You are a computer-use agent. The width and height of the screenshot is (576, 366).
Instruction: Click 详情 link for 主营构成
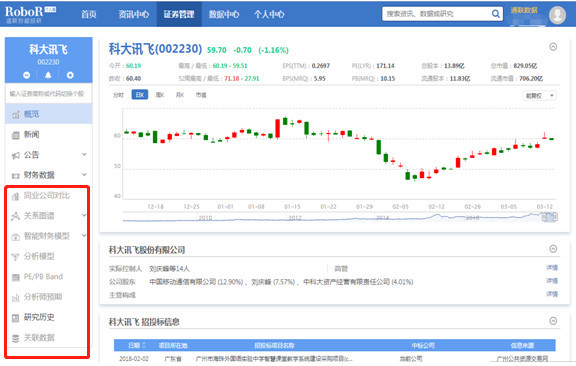pyautogui.click(x=552, y=294)
